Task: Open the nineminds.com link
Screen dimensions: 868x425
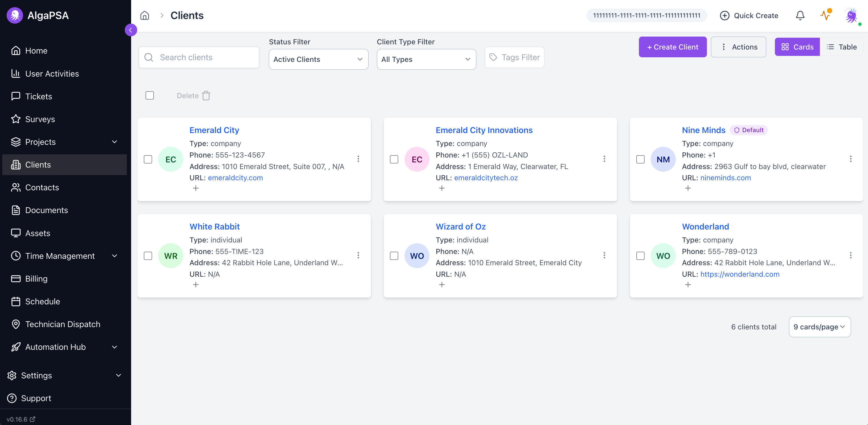Action: click(725, 178)
